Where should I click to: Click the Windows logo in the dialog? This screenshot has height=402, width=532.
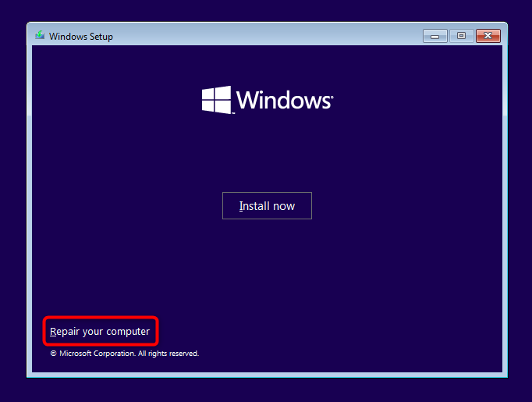click(x=268, y=100)
